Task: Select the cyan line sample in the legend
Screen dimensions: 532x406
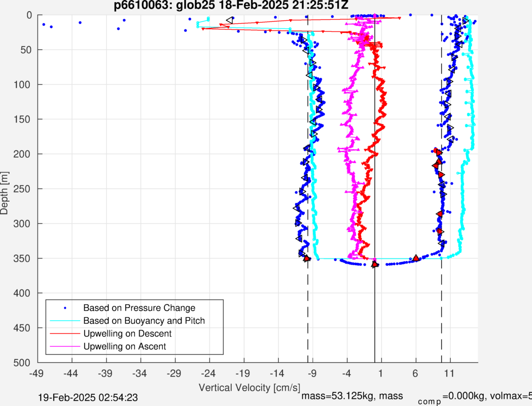Action: (65, 321)
